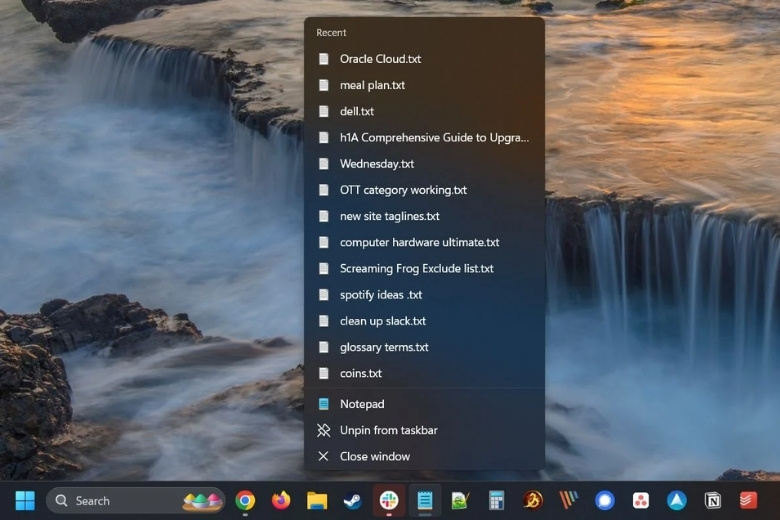This screenshot has height=520, width=780.
Task: Open Screaming Frog Exclude list.txt
Action: (416, 269)
